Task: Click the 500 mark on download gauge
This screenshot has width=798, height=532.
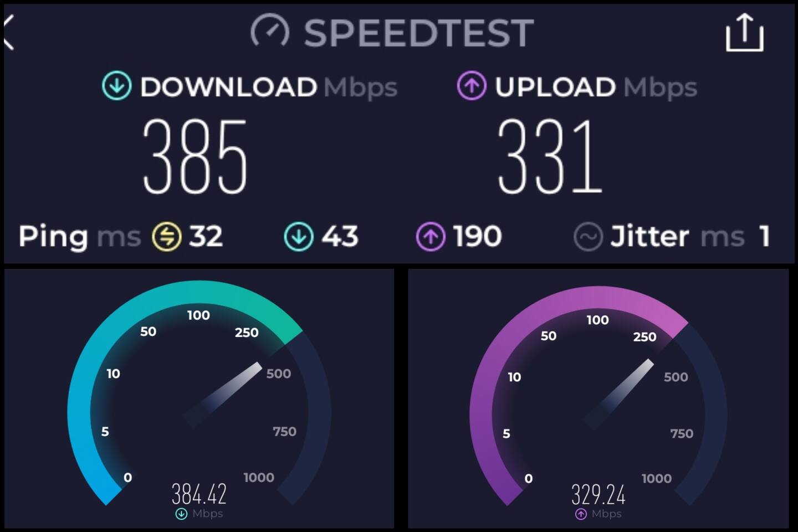Action: [x=278, y=374]
